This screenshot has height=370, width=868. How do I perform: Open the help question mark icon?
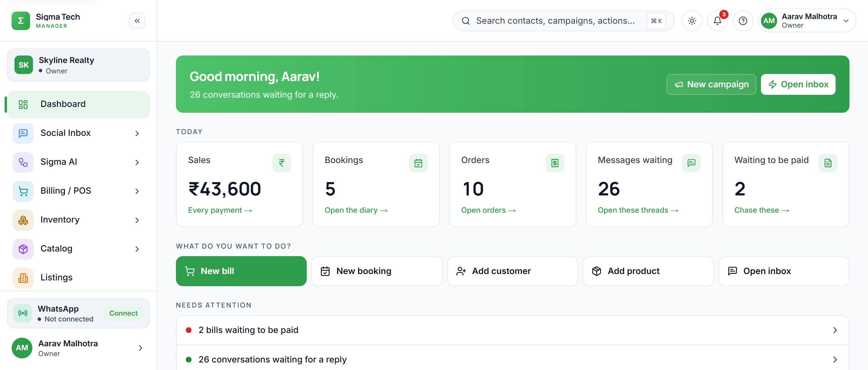[743, 21]
